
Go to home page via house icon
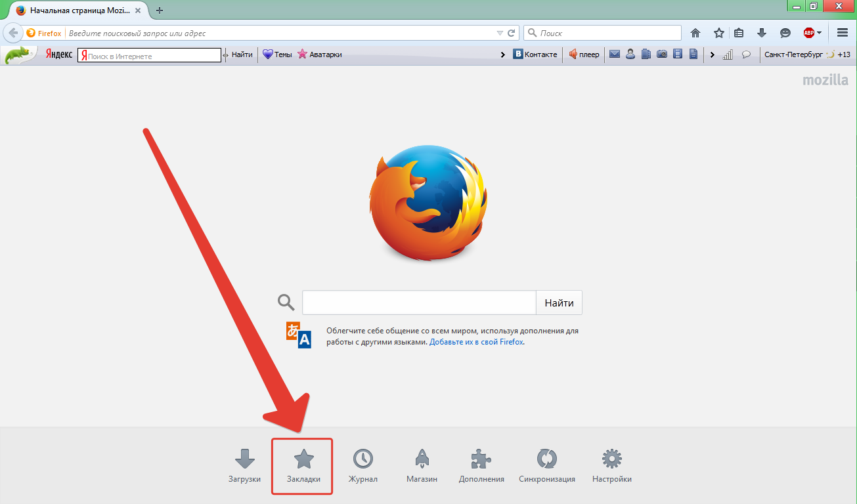[x=695, y=33]
